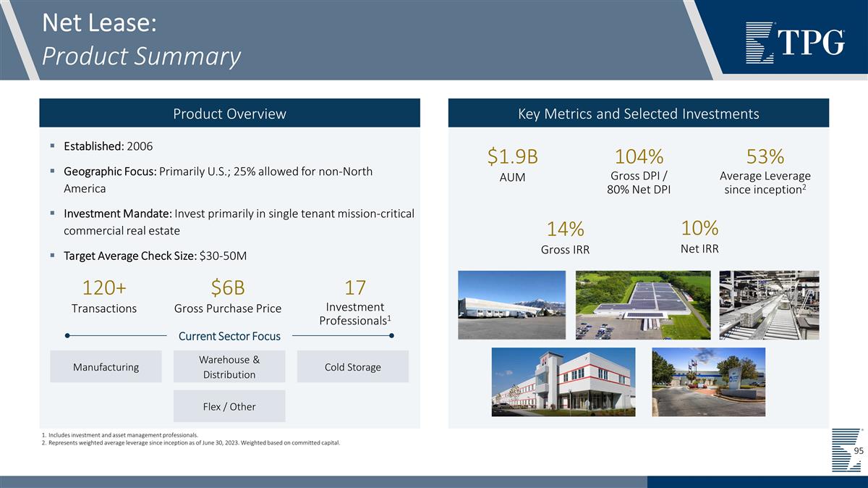Select the Key Metrics and Selected Investments header
Viewport: 868px width, 488px height.
coord(638,114)
